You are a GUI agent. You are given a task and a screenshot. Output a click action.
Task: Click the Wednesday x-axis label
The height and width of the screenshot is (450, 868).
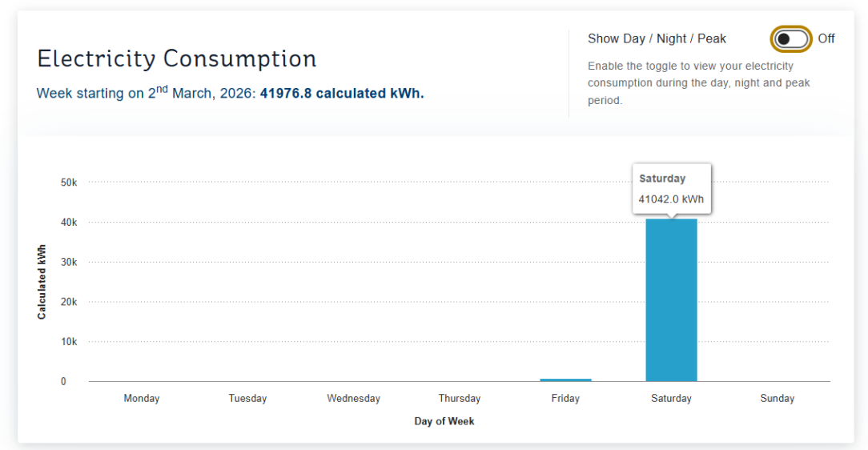353,398
